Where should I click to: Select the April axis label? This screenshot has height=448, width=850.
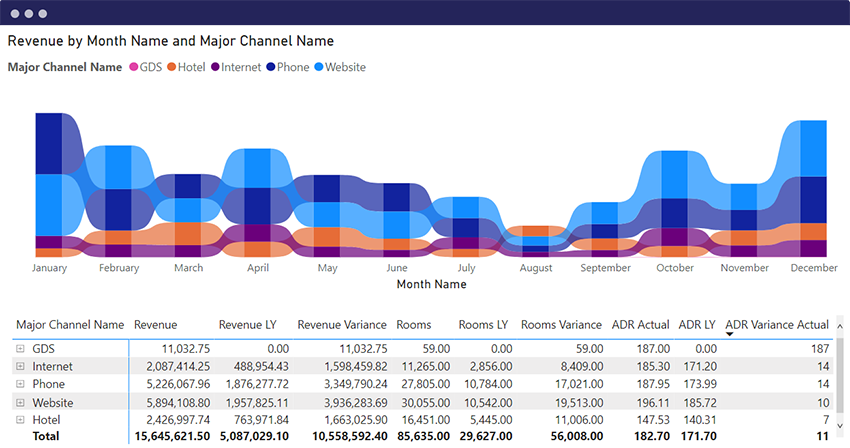[258, 268]
